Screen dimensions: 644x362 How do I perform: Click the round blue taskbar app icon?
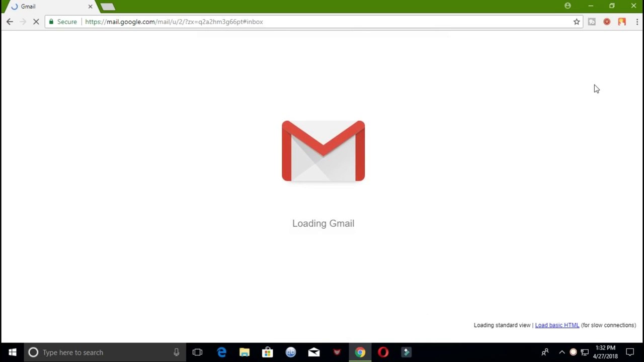click(291, 352)
